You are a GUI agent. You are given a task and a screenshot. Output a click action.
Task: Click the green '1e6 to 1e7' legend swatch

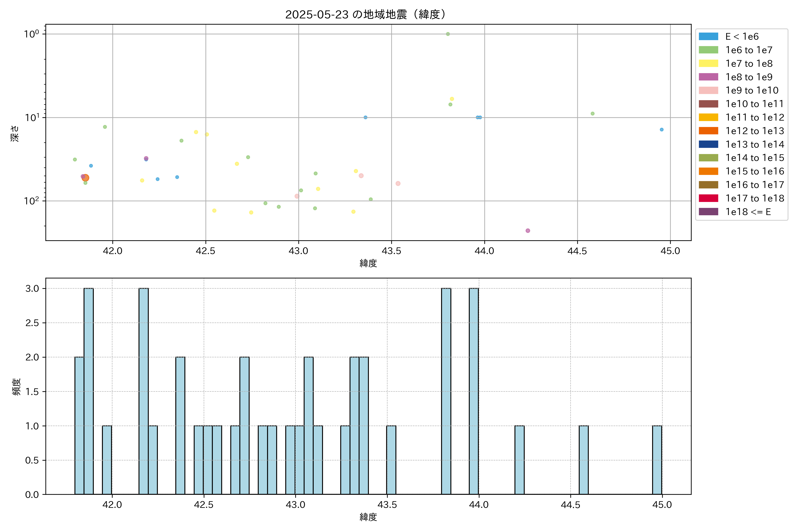(x=708, y=50)
